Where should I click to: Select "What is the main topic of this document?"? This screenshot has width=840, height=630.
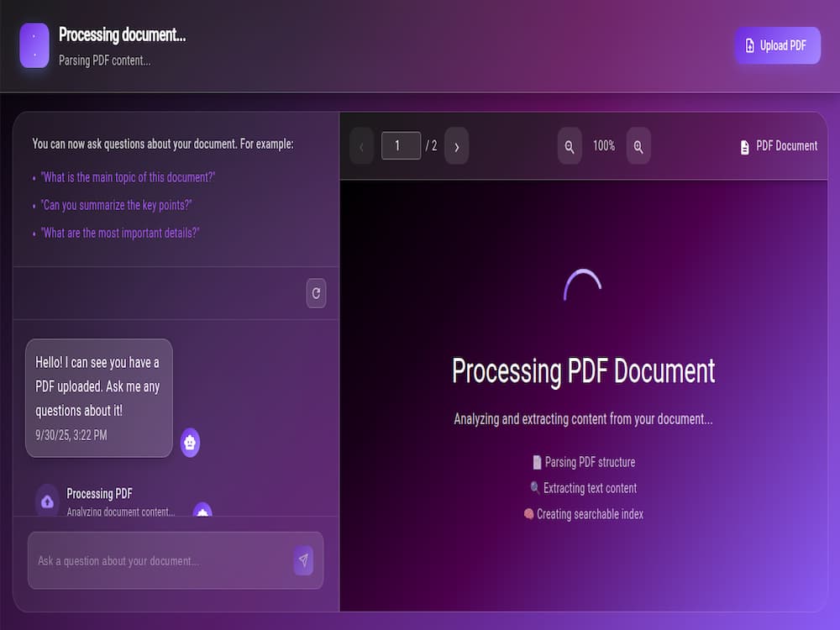128,177
